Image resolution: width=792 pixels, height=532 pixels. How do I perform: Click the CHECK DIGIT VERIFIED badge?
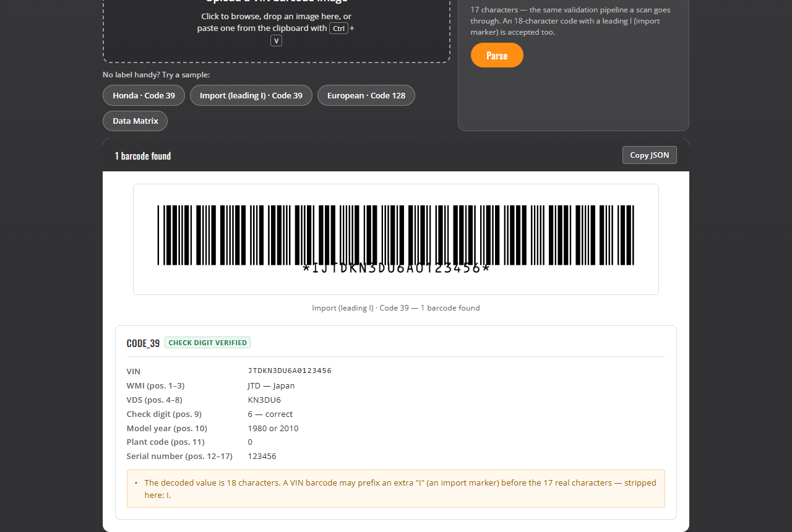pyautogui.click(x=207, y=343)
